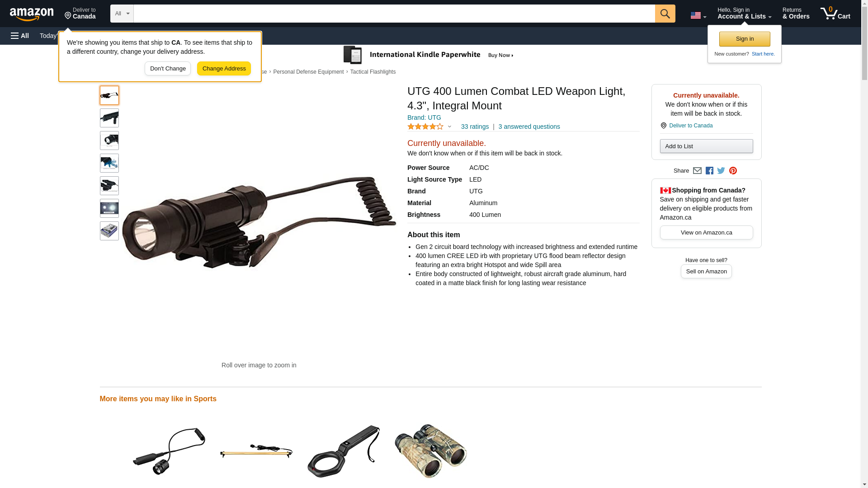868x488 pixels.
Task: Open the Amazon home logo
Action: click(32, 14)
